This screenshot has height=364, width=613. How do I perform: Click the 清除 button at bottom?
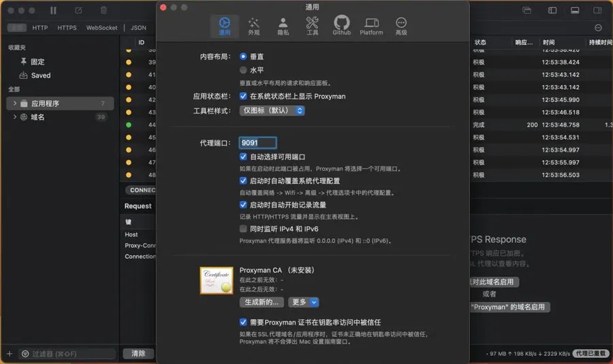pos(138,354)
